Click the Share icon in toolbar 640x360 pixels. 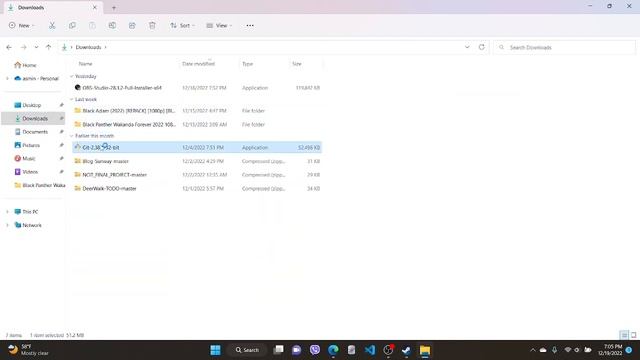[x=132, y=25]
